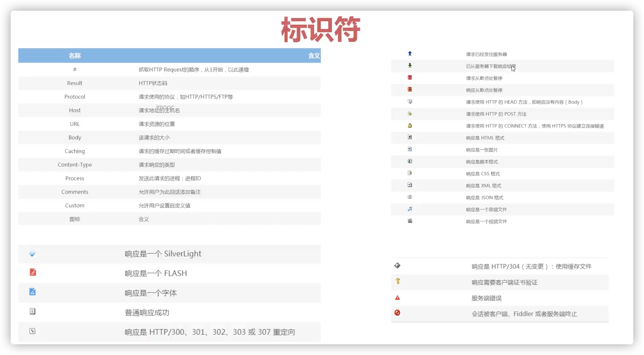Click the Protocol row name
The image size is (644, 355).
tap(75, 97)
